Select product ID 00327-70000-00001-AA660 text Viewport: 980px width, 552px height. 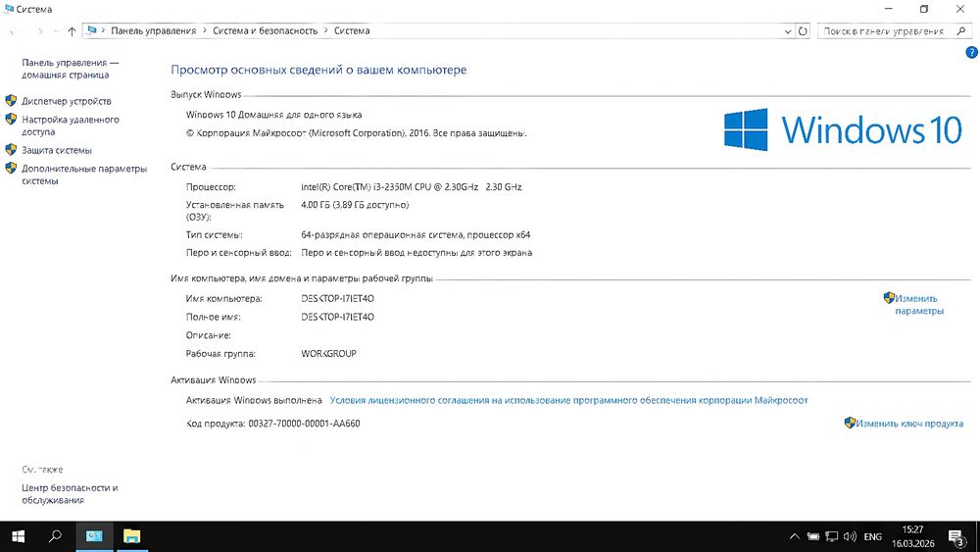click(x=305, y=424)
